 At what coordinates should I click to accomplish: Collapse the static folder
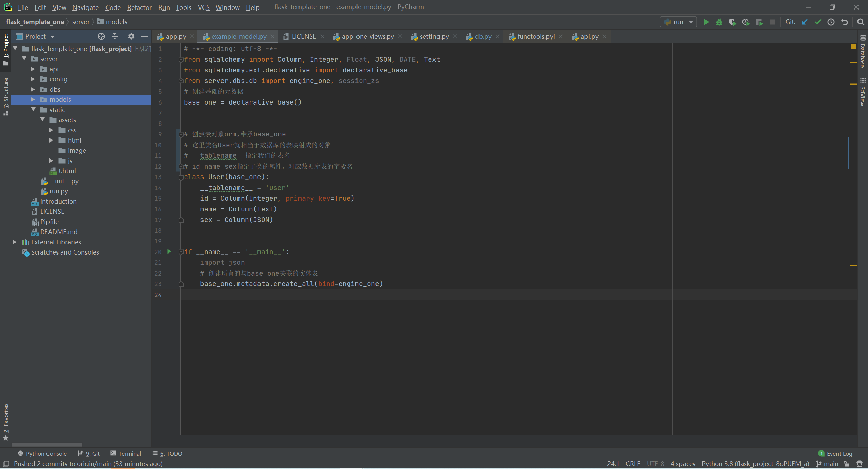click(33, 110)
